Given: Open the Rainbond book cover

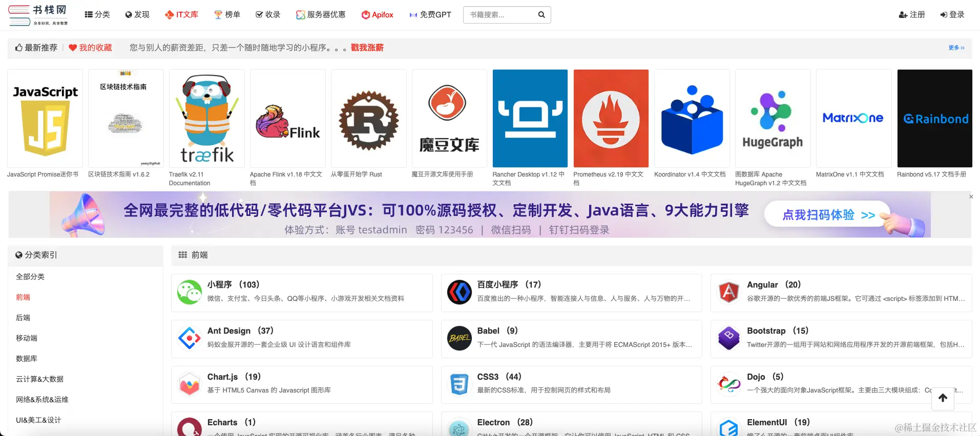Looking at the screenshot, I should pos(935,118).
